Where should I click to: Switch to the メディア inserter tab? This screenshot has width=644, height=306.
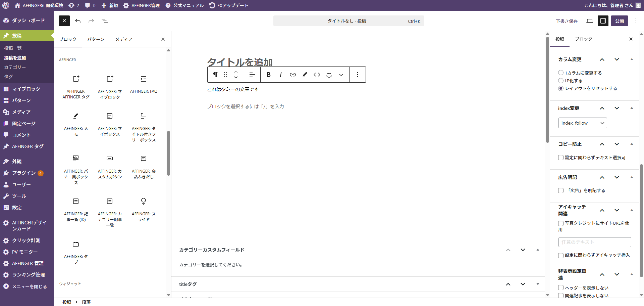pos(124,39)
